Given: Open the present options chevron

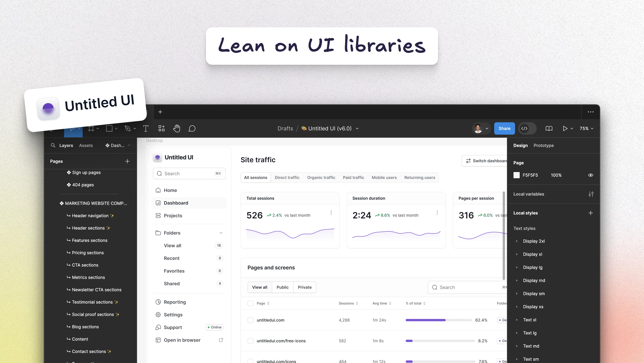Looking at the screenshot, I should coord(572,128).
